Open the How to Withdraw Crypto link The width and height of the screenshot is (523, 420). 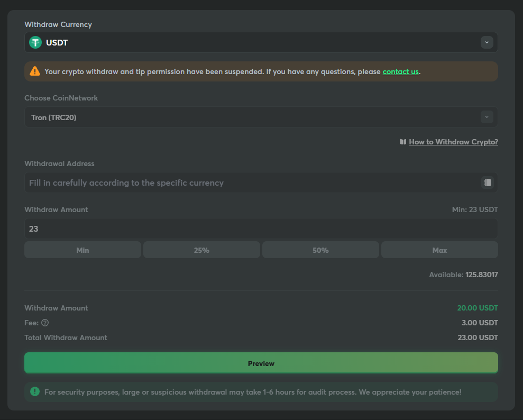click(x=453, y=142)
